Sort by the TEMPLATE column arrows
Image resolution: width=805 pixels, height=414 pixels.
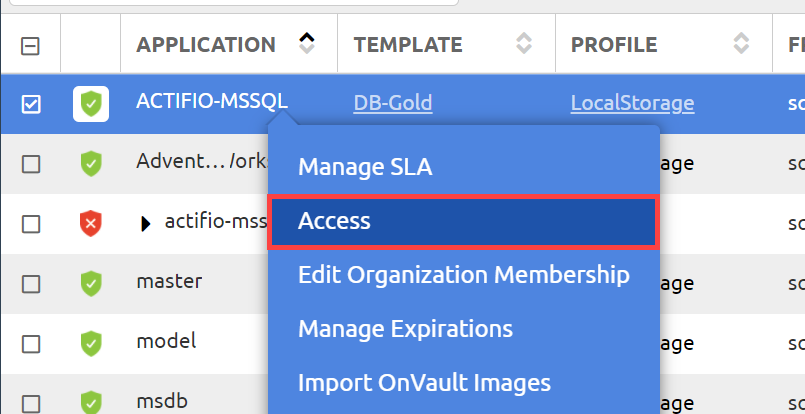point(524,43)
